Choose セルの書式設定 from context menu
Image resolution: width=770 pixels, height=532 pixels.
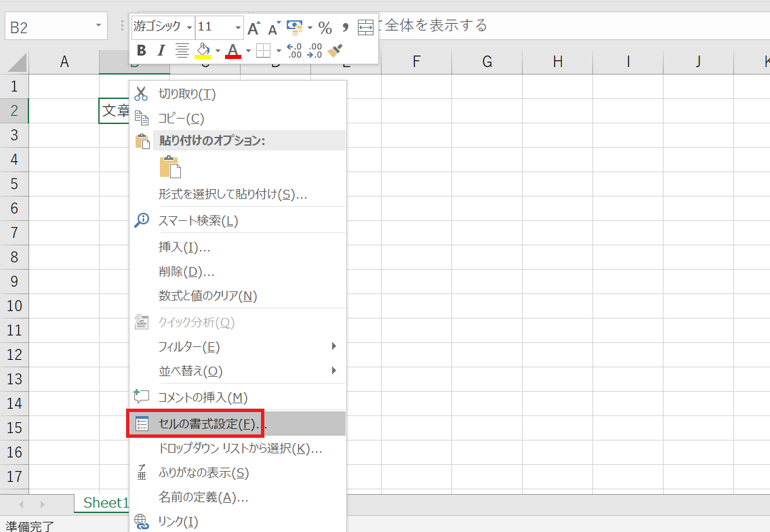pos(207,424)
